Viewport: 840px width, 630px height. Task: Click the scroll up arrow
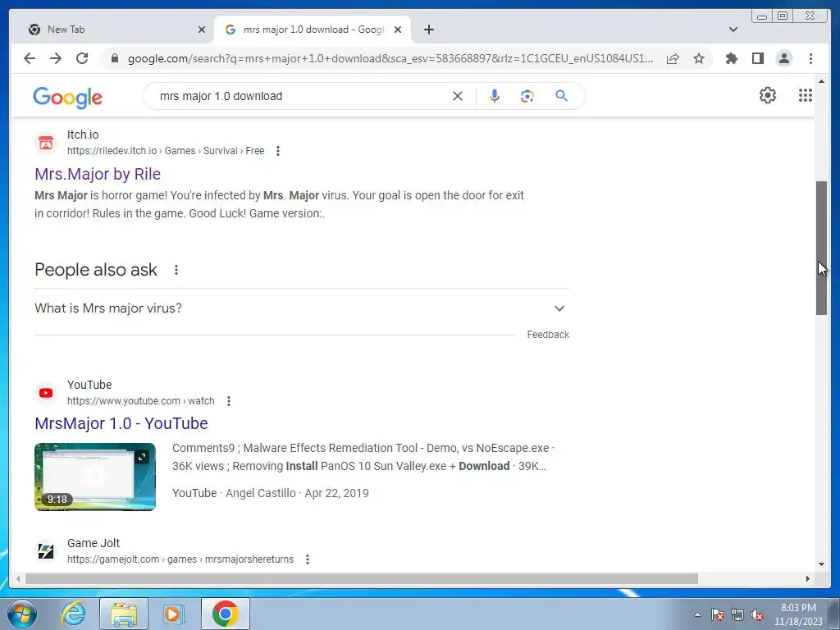pos(821,81)
